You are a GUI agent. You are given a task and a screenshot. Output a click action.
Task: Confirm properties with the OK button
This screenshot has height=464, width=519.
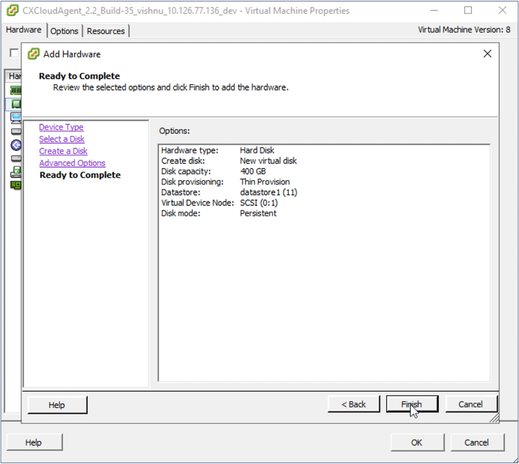417,442
